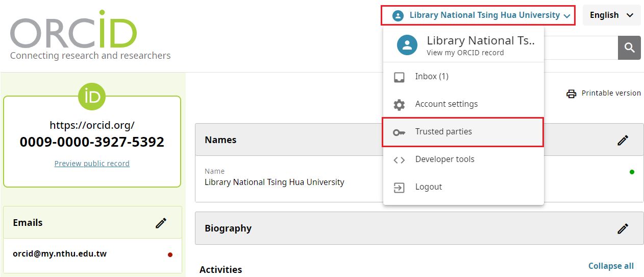The image size is (644, 277).
Task: Open the English language dropdown
Action: point(611,15)
